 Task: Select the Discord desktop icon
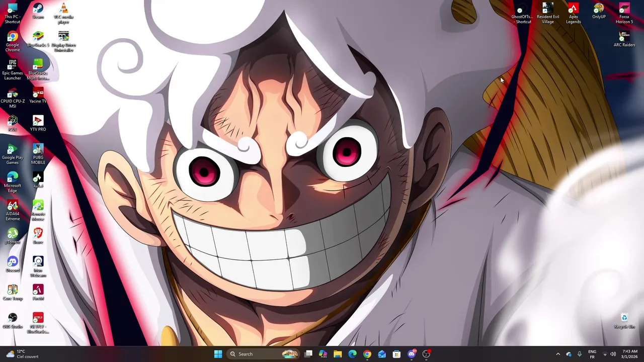click(13, 264)
